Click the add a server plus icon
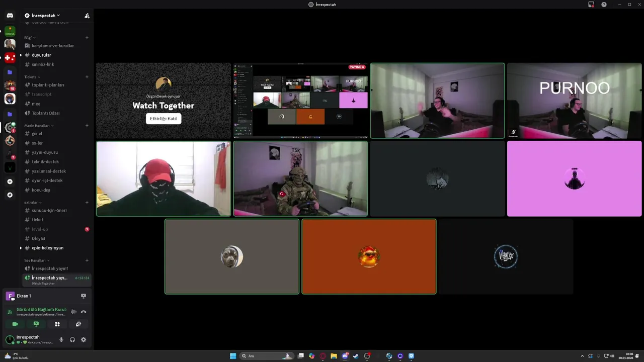 [x=10, y=182]
